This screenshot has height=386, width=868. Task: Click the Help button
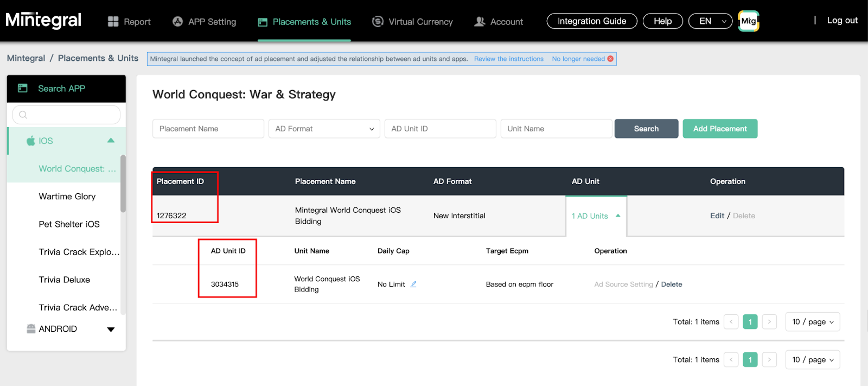(x=663, y=21)
